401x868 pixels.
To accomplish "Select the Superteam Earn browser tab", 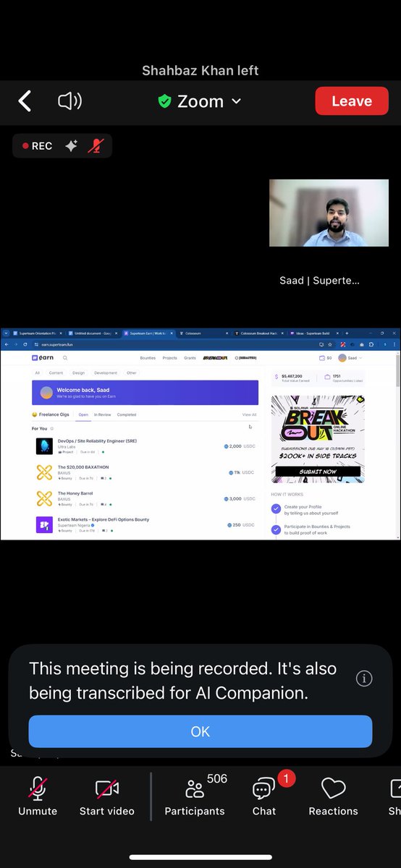I will (148, 333).
